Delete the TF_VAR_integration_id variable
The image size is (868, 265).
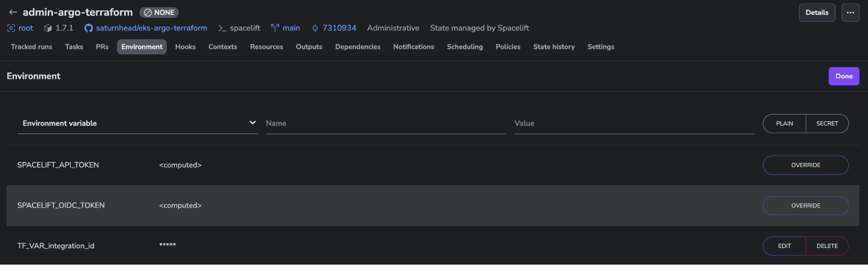827,246
